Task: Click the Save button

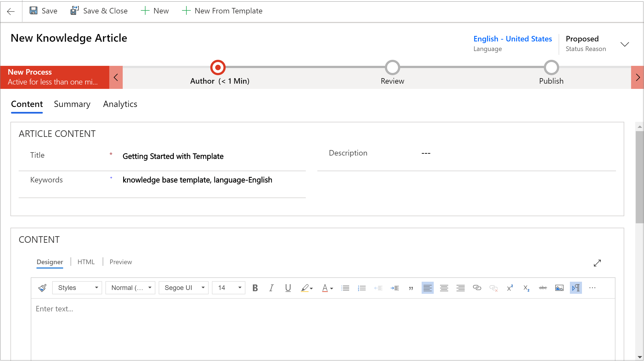Action: coord(43,11)
